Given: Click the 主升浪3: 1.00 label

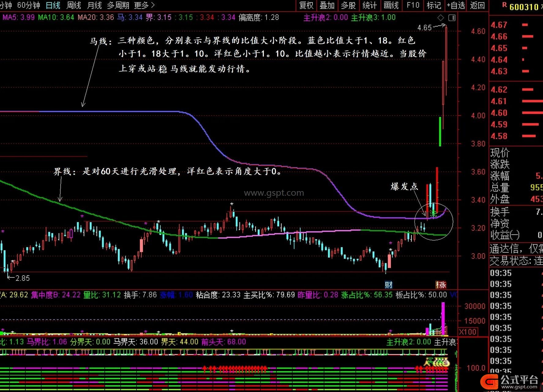Looking at the screenshot, I should (373, 17).
